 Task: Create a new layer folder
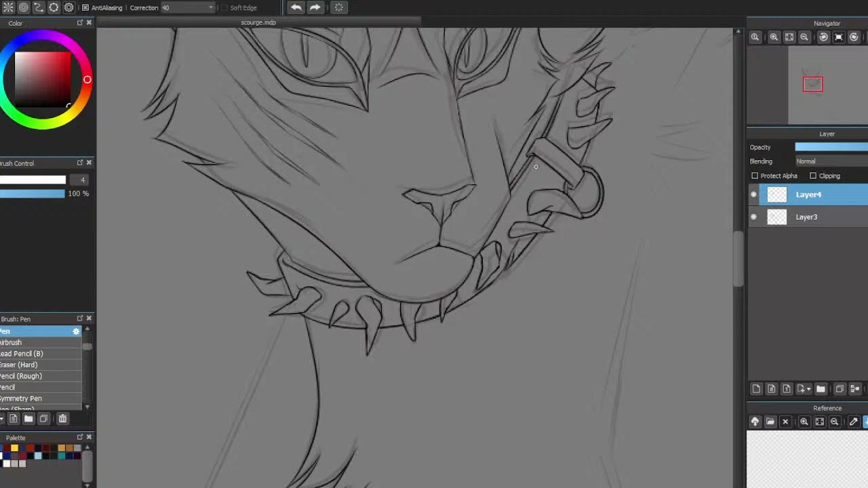pyautogui.click(x=821, y=389)
